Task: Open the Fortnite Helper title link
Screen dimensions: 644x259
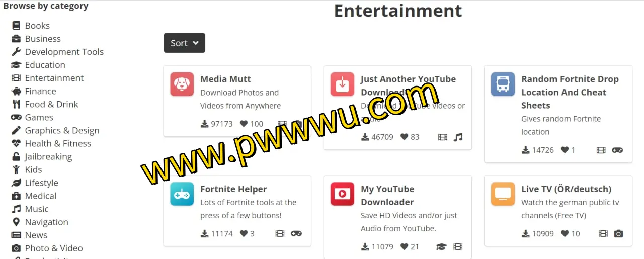Action: pos(233,189)
